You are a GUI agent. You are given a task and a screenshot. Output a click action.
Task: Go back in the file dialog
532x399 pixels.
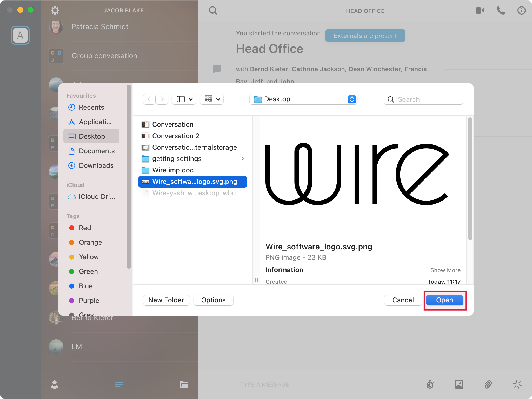(149, 99)
